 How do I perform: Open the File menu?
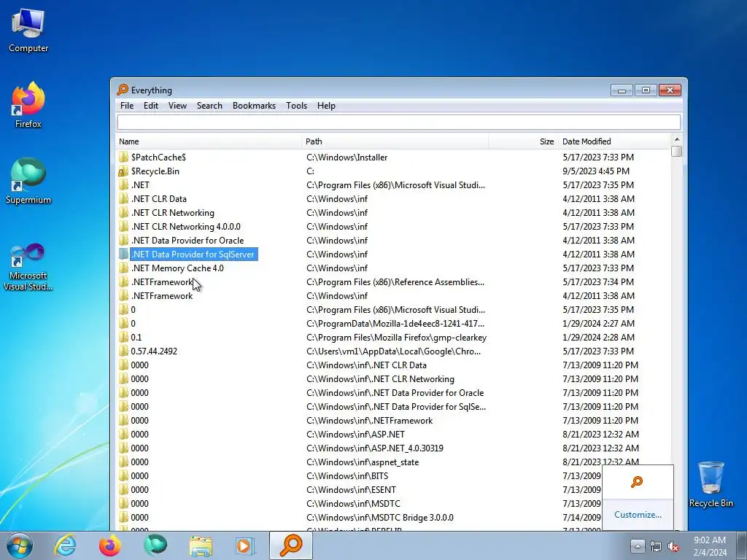127,106
